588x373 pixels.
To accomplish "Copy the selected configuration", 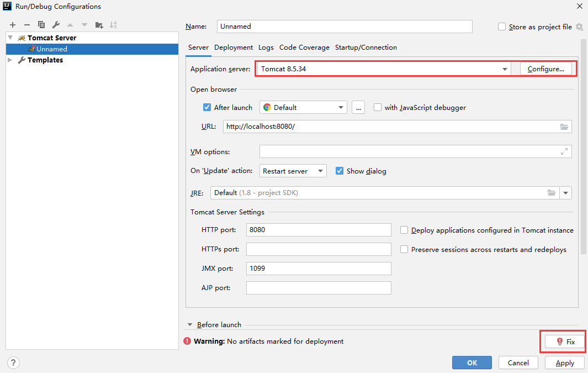I will click(41, 25).
